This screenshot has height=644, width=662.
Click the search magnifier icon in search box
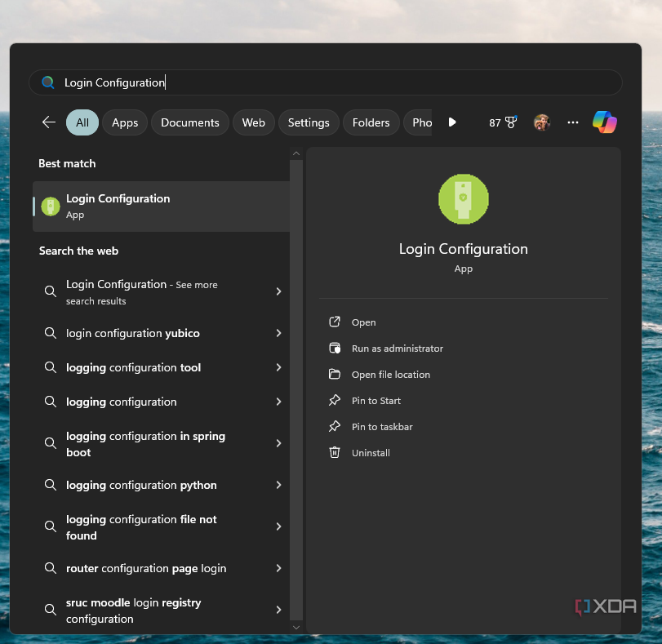(48, 82)
